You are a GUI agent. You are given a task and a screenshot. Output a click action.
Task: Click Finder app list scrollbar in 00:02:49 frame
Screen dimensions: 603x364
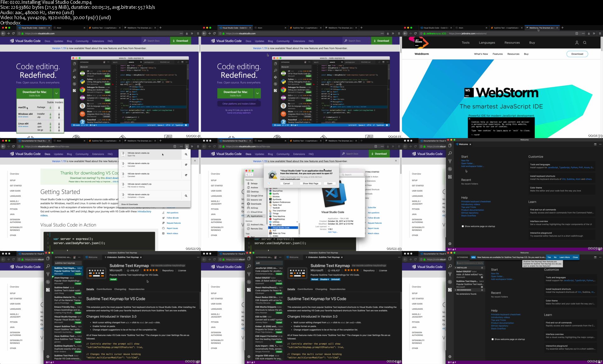coord(299,229)
